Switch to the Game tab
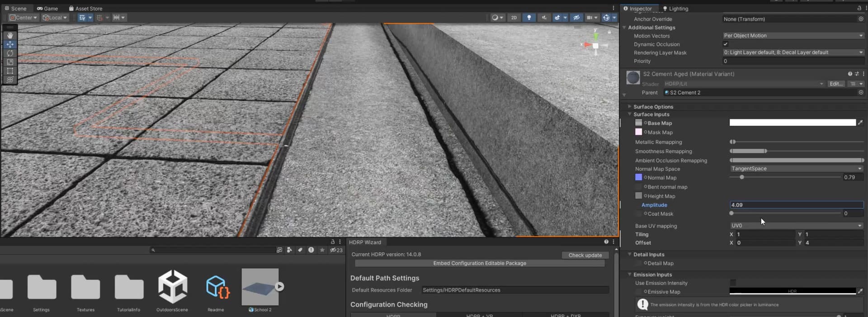Viewport: 868px width, 317px height. (x=47, y=9)
